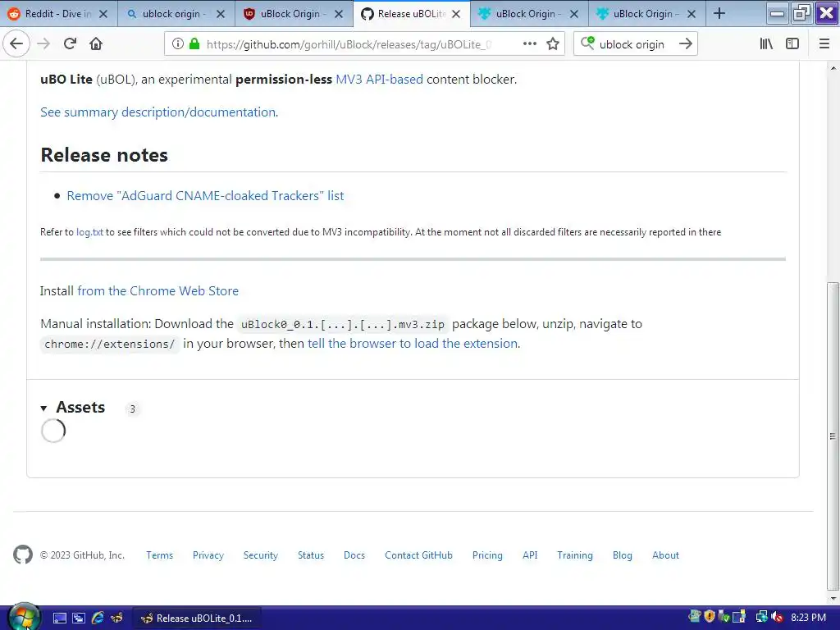
Task: Open page actions three-dot menu
Action: pos(529,44)
